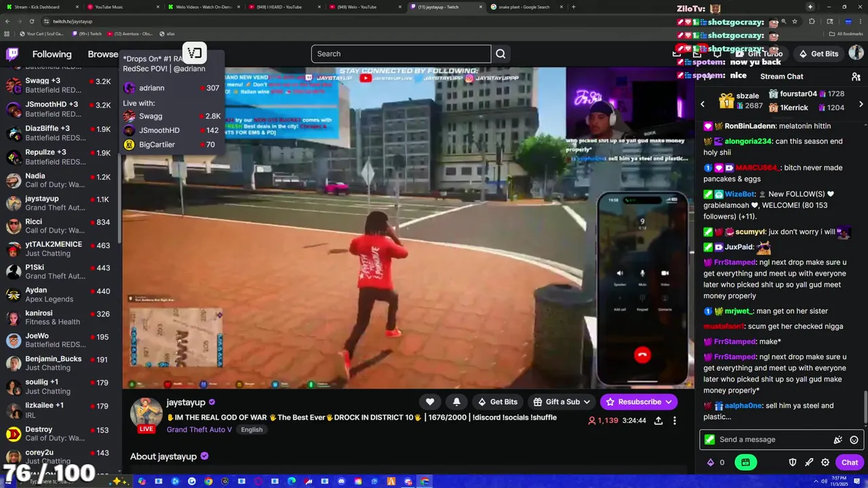Screen dimensions: 868x488
Task: Open the chat shield moderation icon
Action: click(x=793, y=462)
